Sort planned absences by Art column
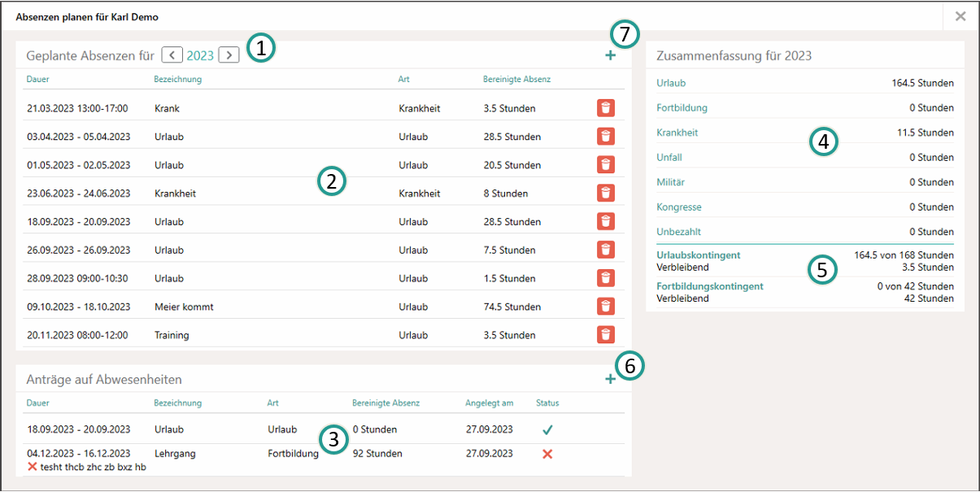980x492 pixels. (403, 80)
